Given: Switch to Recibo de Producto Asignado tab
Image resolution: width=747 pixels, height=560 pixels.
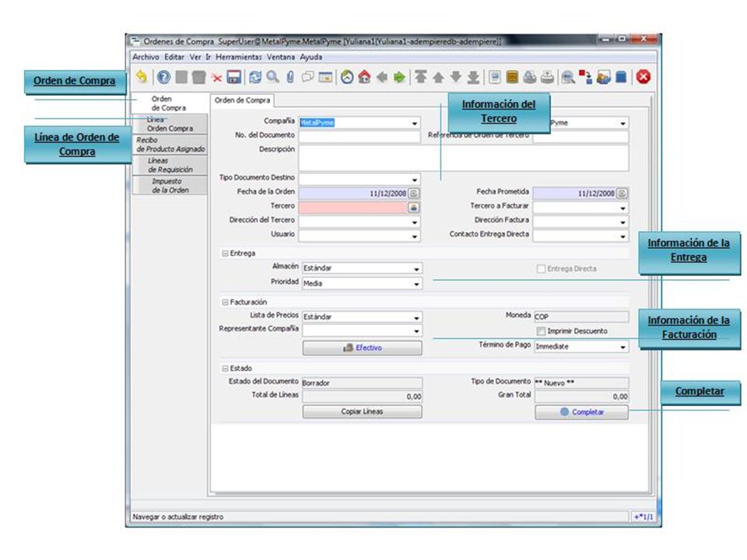Looking at the screenshot, I should pos(170,145).
